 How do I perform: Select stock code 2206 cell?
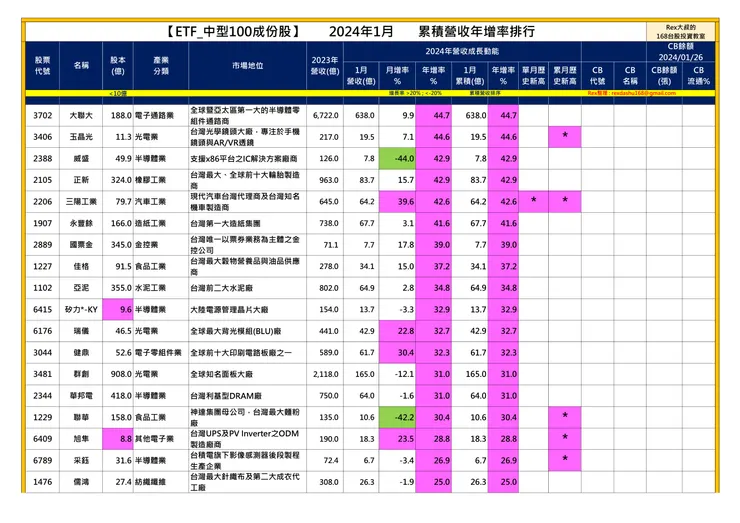(42, 202)
